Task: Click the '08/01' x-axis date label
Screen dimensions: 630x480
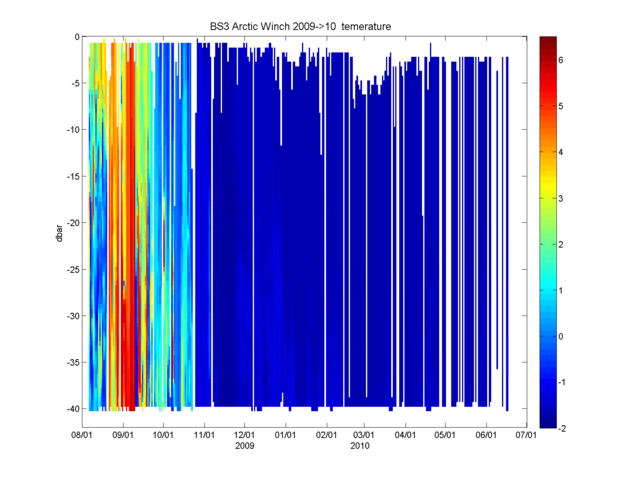Action: [82, 437]
